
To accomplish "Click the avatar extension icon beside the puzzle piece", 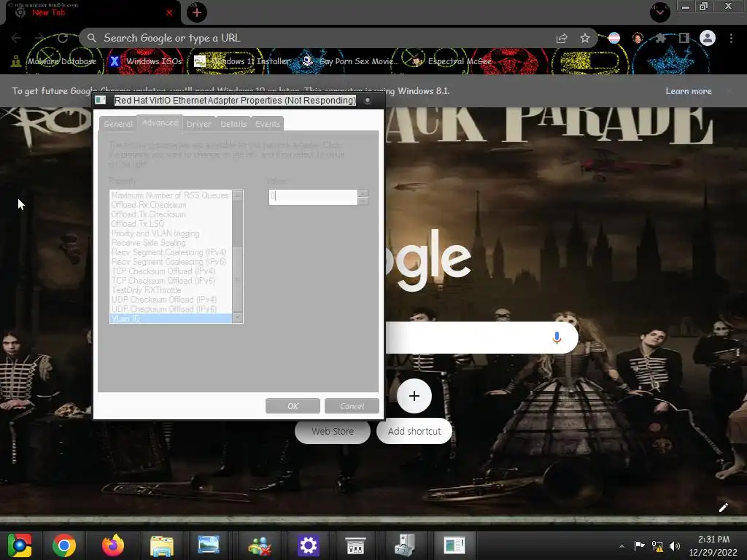I will [638, 38].
